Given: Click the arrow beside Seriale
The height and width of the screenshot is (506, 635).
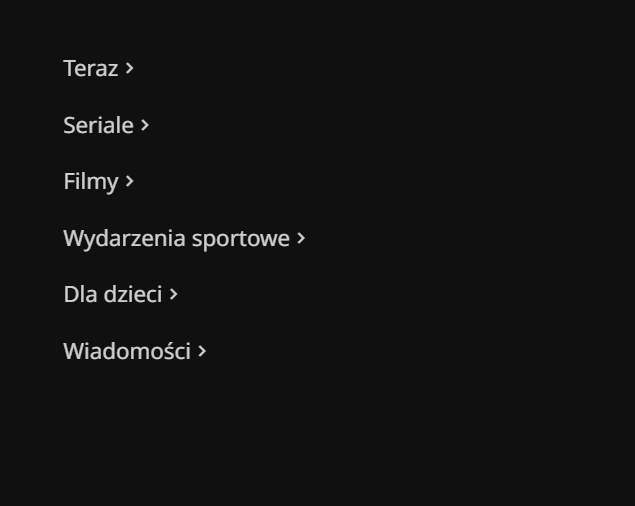Looking at the screenshot, I should point(145,125).
